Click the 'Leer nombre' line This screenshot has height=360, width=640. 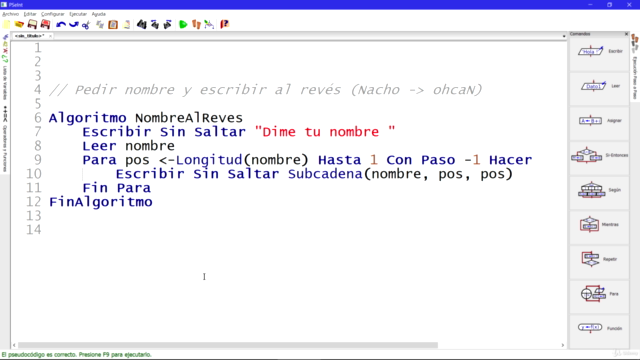coord(129,146)
